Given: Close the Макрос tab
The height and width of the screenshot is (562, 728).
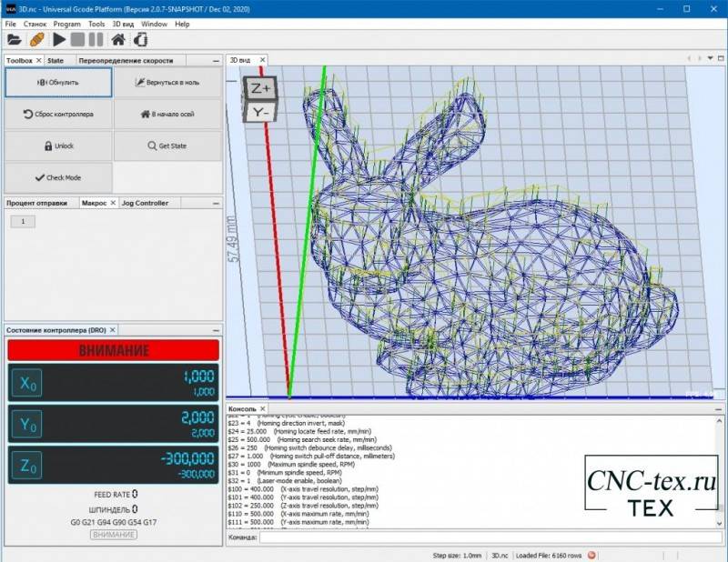Looking at the screenshot, I should point(113,203).
